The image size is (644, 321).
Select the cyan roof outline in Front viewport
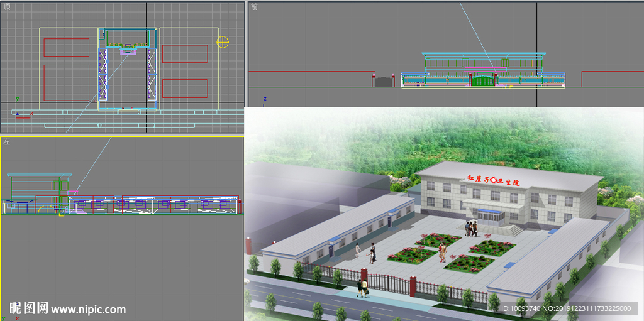coord(483,54)
